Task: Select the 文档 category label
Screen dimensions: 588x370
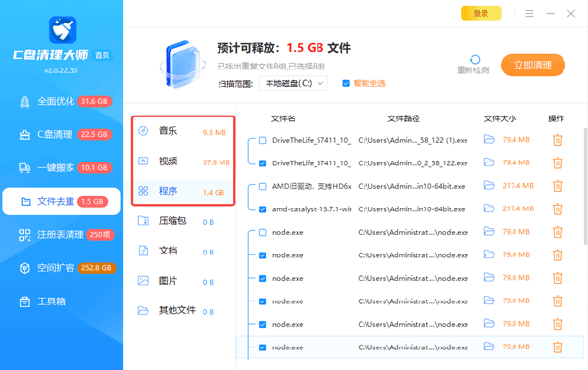Action: pyautogui.click(x=168, y=251)
